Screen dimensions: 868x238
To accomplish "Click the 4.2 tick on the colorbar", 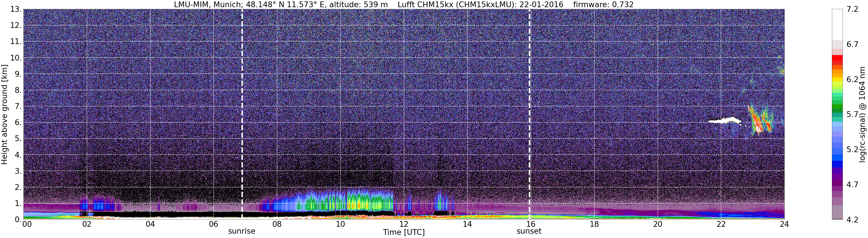I will [852, 220].
